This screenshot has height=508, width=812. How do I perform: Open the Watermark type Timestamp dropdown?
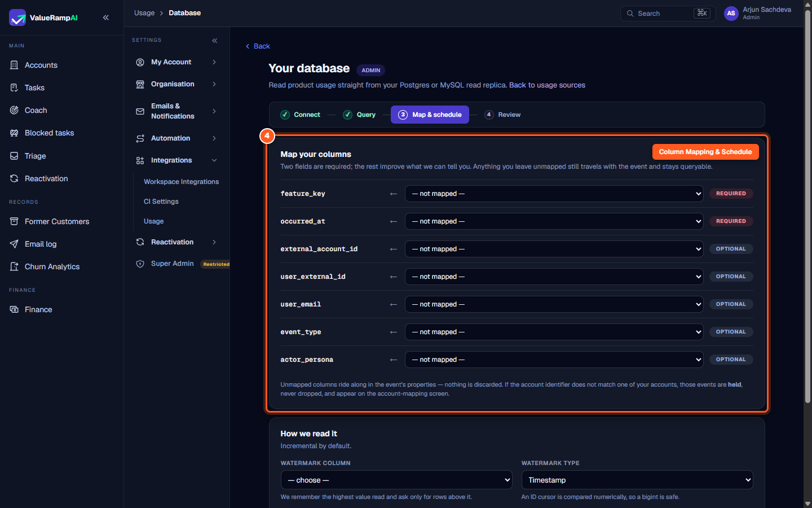tap(637, 480)
